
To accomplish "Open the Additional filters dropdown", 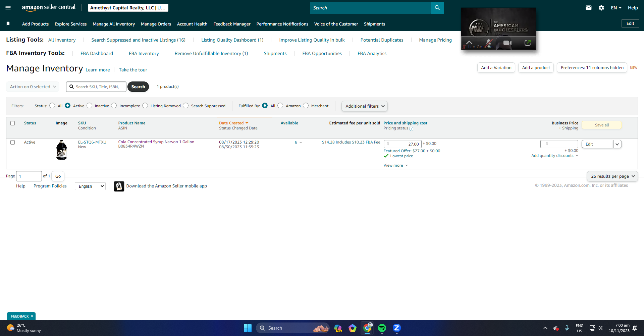I will click(x=365, y=106).
